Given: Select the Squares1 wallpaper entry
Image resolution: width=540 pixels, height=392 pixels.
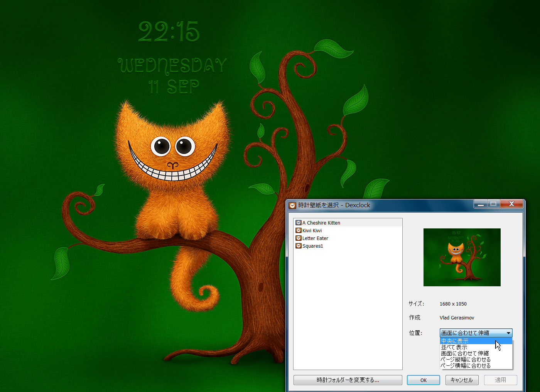Looking at the screenshot, I should point(348,246).
